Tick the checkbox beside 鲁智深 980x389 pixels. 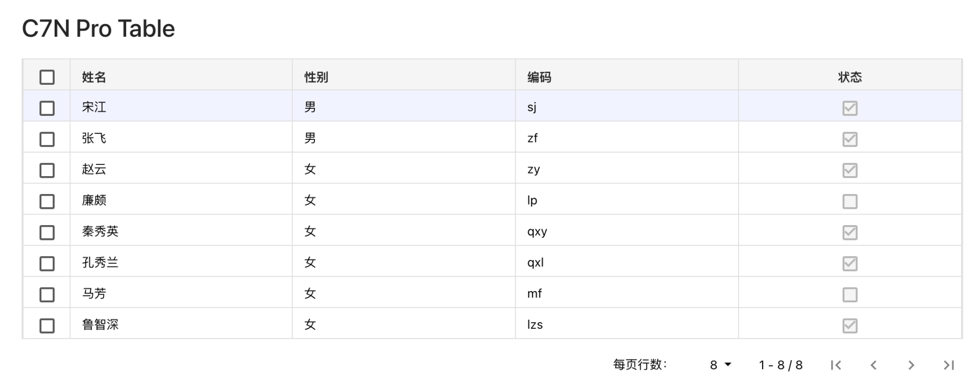tap(47, 324)
